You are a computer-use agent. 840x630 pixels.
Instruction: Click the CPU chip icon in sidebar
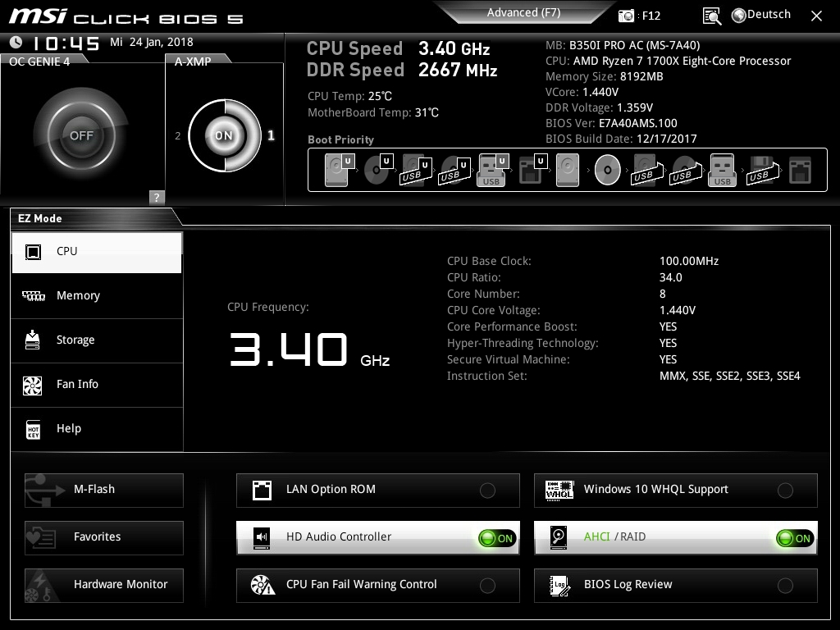33,252
